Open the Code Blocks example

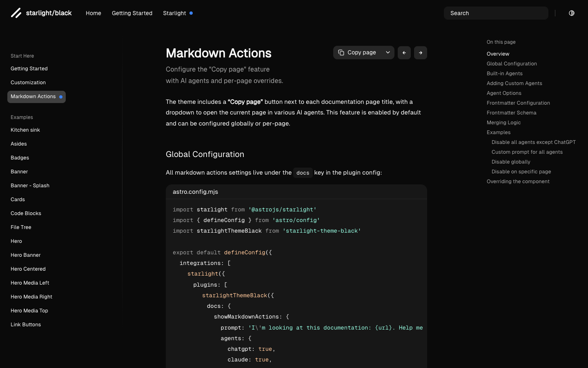(x=26, y=213)
